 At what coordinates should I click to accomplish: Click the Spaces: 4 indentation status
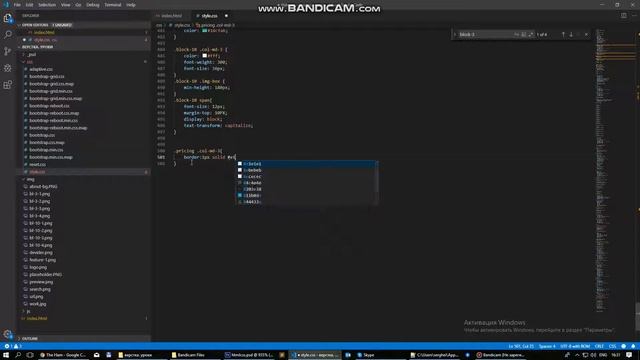(547, 346)
